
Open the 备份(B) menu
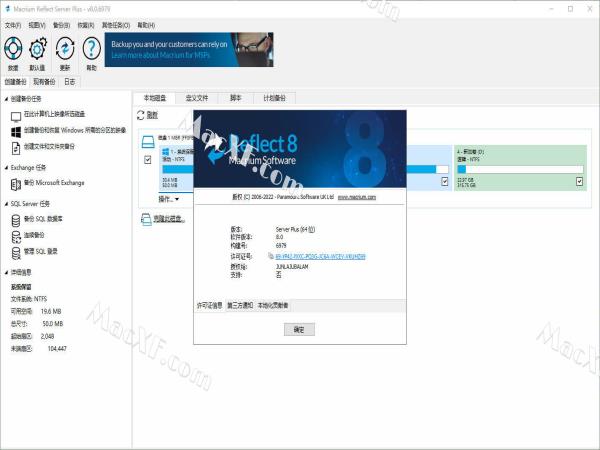click(61, 25)
